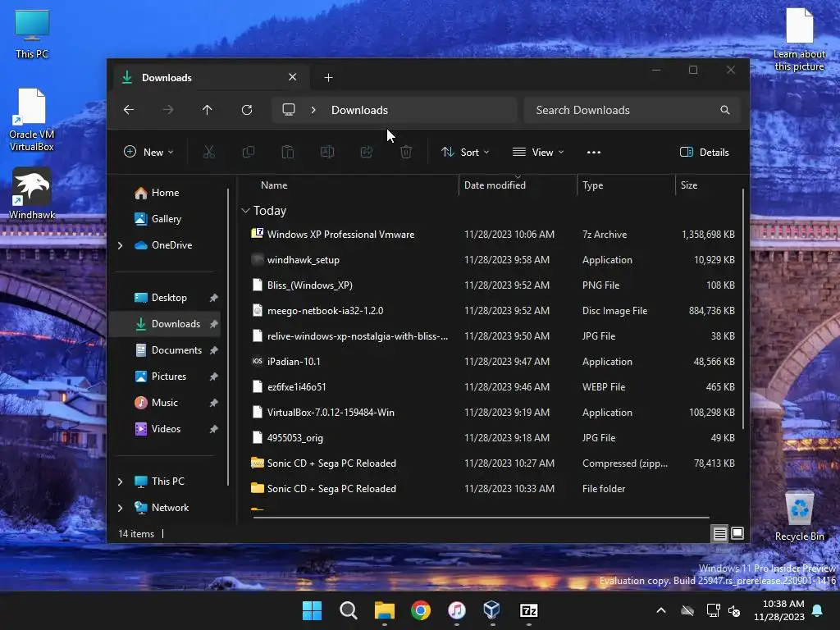Open taskbar Search
Screen dimensions: 840x630
pyautogui.click(x=348, y=610)
